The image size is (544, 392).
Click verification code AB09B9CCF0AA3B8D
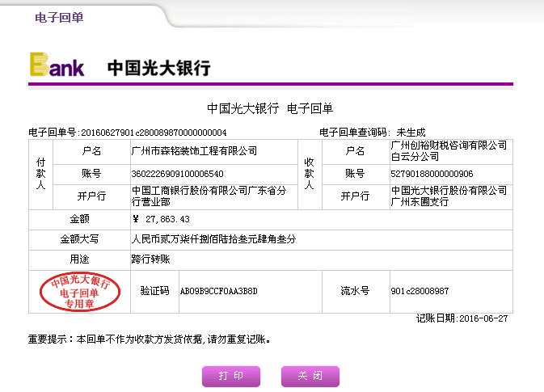(218, 291)
